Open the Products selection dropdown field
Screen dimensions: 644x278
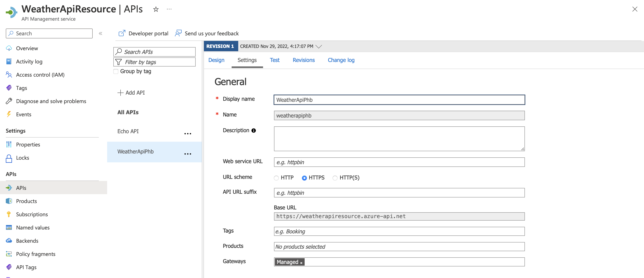pyautogui.click(x=399, y=247)
